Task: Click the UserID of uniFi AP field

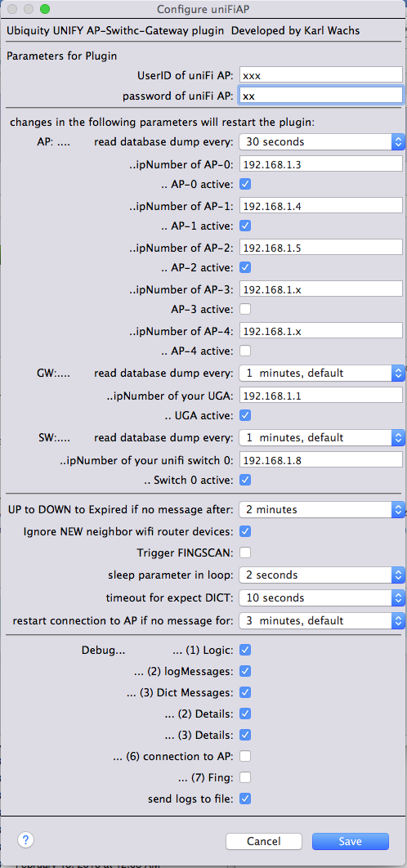Action: pos(320,74)
